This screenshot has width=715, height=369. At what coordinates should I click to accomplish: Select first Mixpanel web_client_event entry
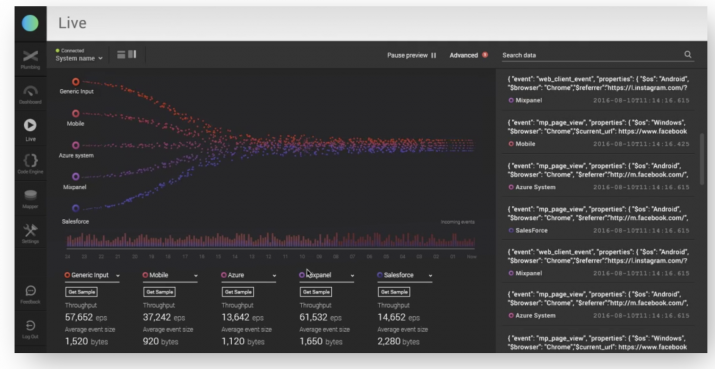598,89
